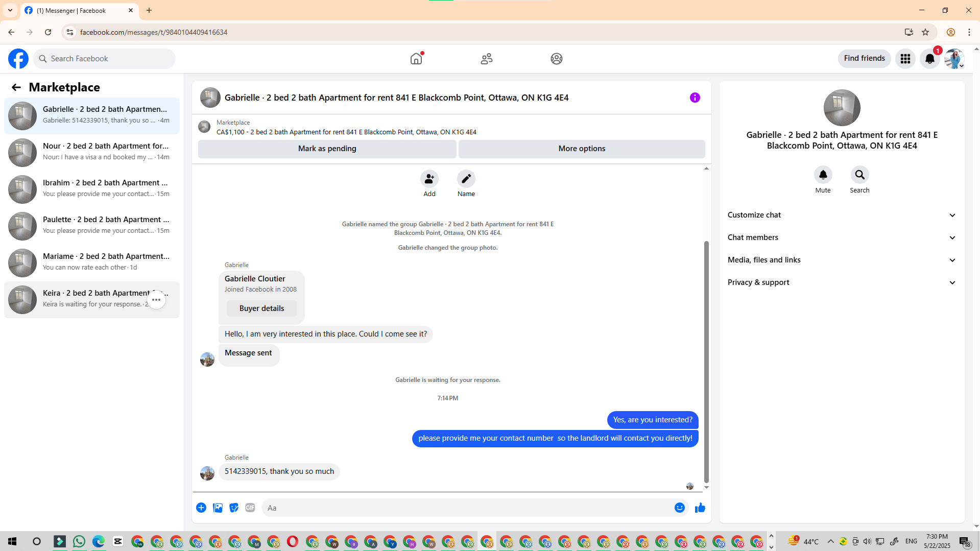Open the account profile picture menu
Screen dimensions: 980x551
[x=954, y=59]
